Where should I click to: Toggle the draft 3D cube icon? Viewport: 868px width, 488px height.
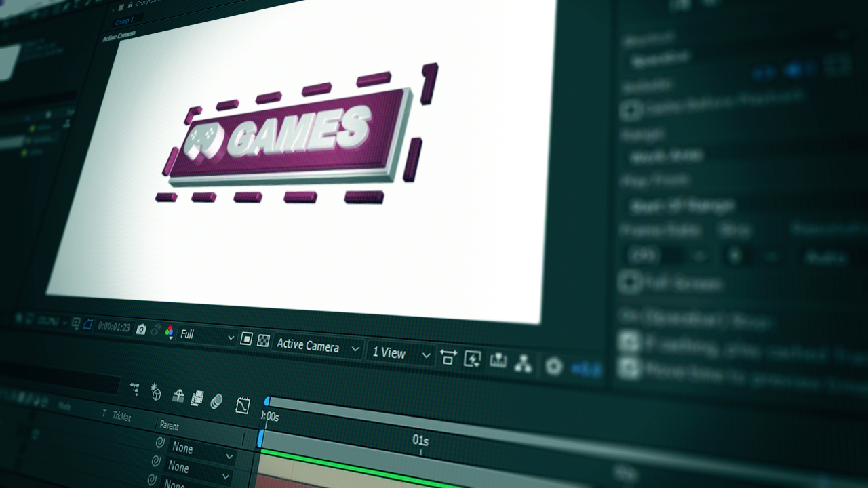pos(155,392)
